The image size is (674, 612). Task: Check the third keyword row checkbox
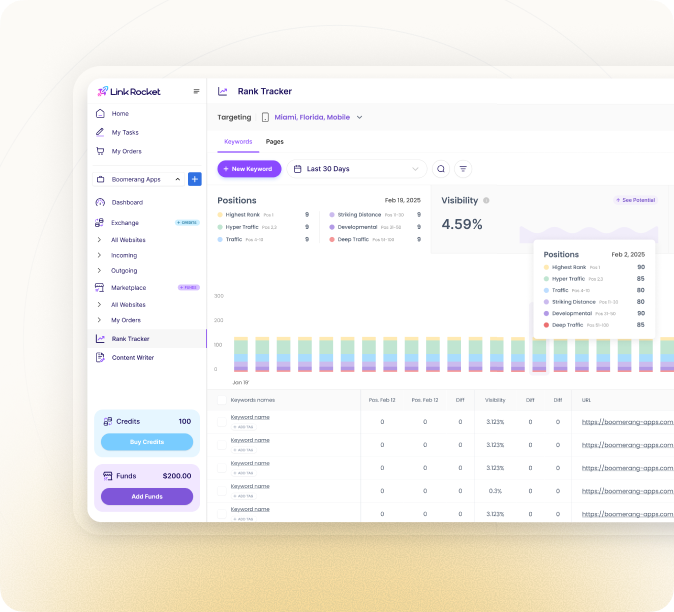222,468
